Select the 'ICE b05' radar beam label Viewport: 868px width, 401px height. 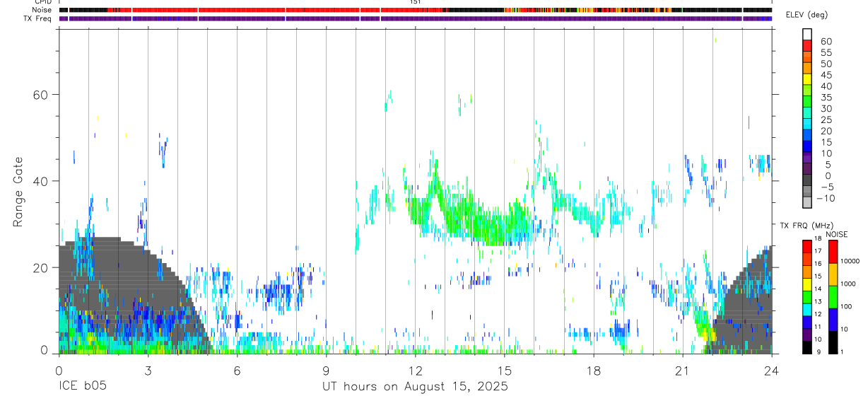(x=81, y=387)
